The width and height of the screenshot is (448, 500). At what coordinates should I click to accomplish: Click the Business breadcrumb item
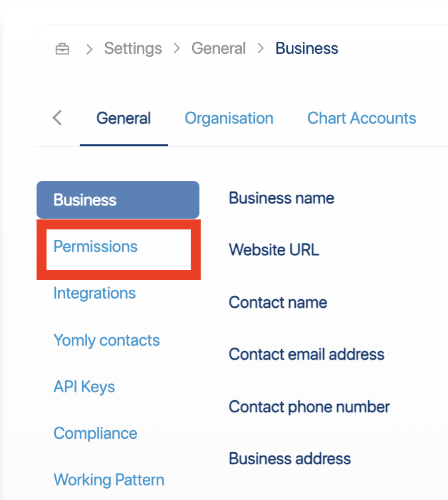[x=306, y=49]
